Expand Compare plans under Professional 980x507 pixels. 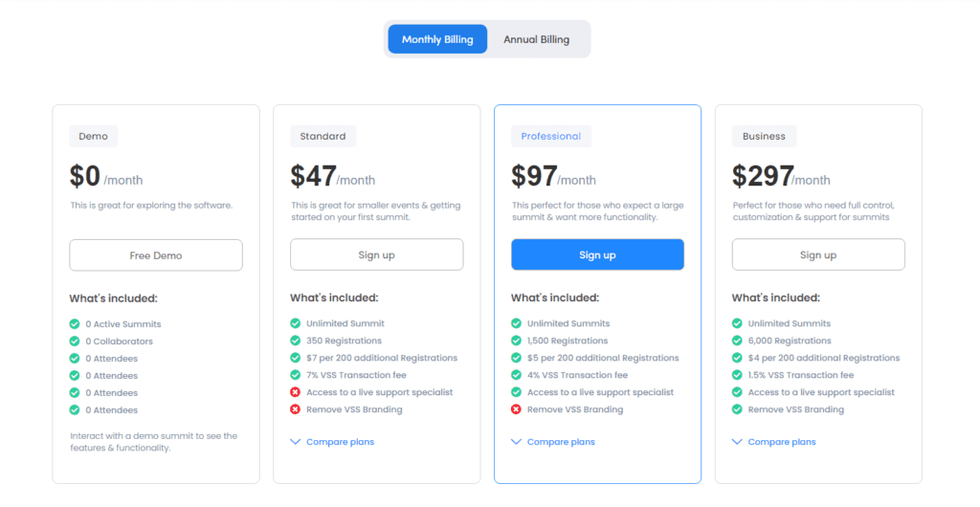tap(553, 441)
